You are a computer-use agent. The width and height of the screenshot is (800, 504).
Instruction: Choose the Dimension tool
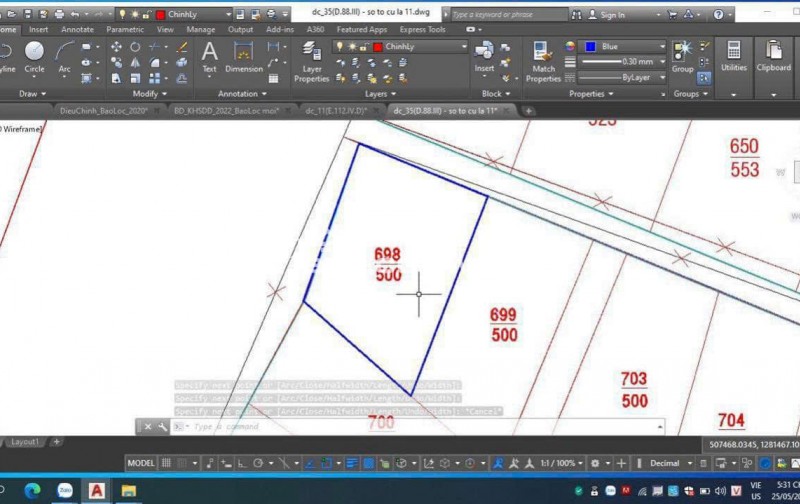(243, 56)
